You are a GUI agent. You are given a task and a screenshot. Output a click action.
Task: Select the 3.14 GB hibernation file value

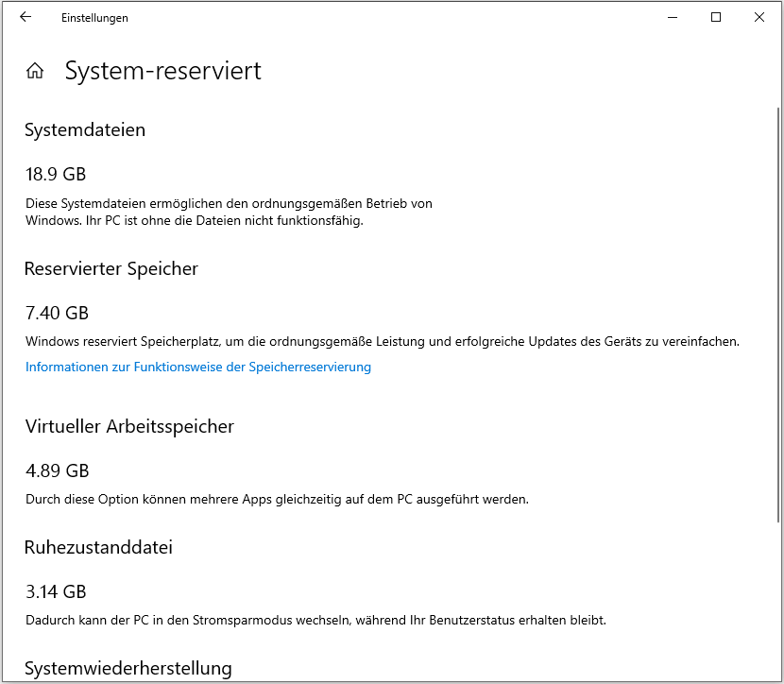pyautogui.click(x=57, y=591)
